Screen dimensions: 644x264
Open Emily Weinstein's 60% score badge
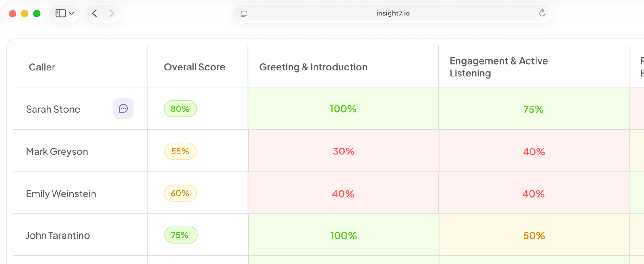tap(180, 193)
